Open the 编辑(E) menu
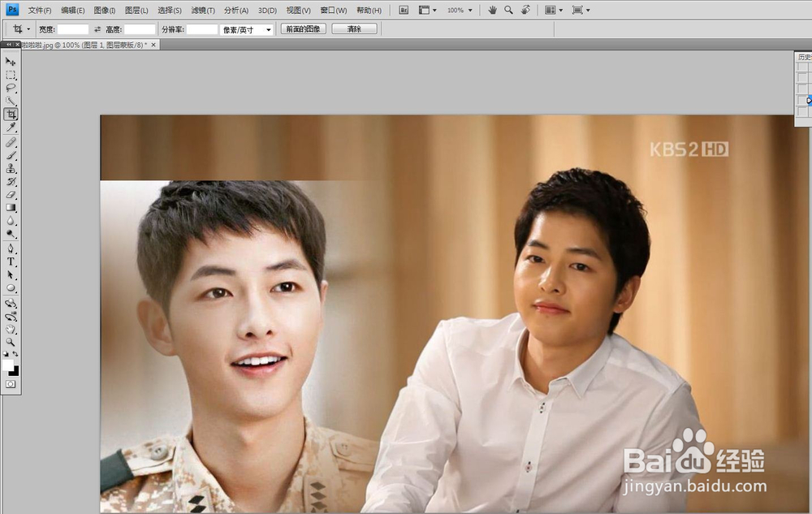This screenshot has height=514, width=812. click(72, 11)
